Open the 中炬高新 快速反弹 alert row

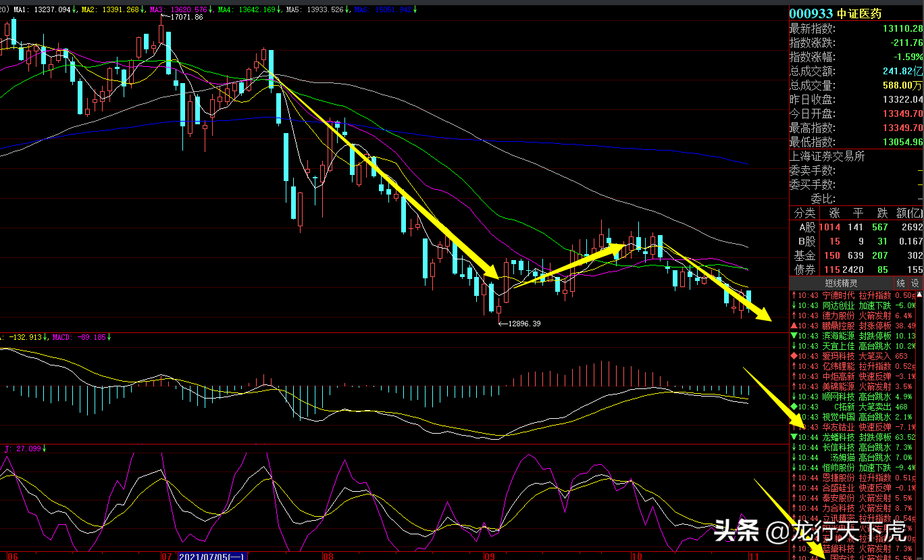(853, 376)
